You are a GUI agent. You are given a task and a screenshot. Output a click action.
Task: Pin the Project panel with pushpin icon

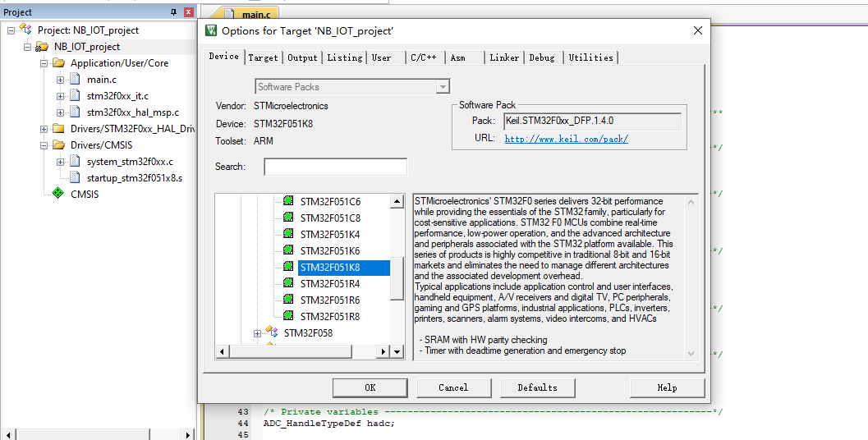click(173, 11)
